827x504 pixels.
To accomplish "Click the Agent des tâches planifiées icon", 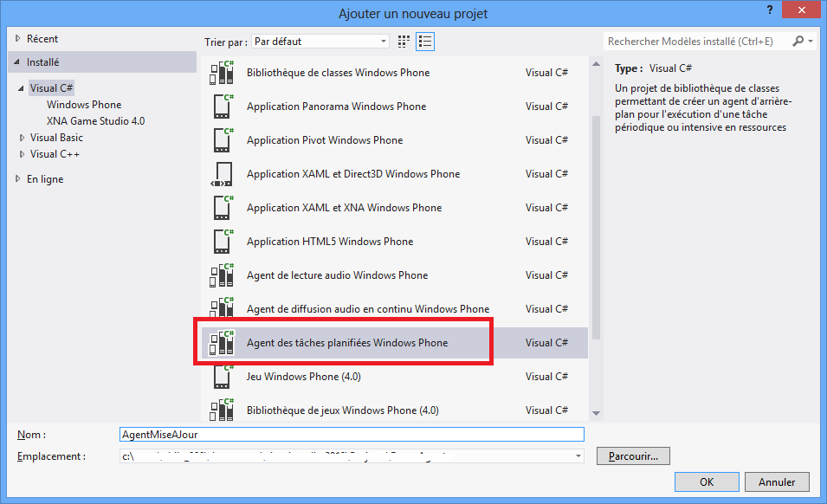I will click(x=222, y=343).
